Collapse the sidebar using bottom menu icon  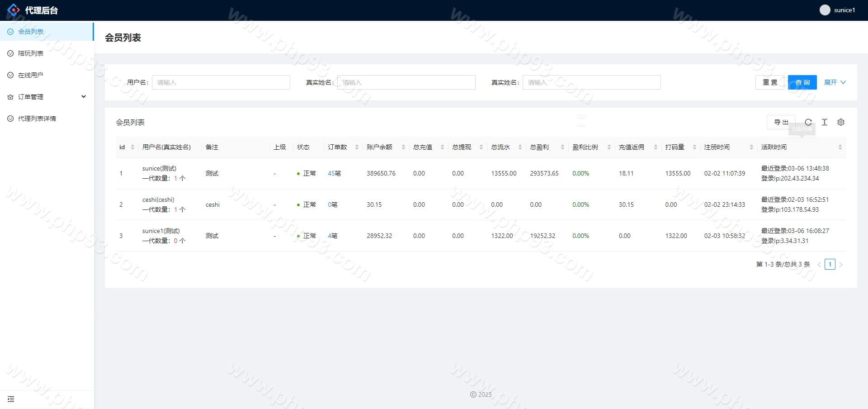click(x=11, y=399)
